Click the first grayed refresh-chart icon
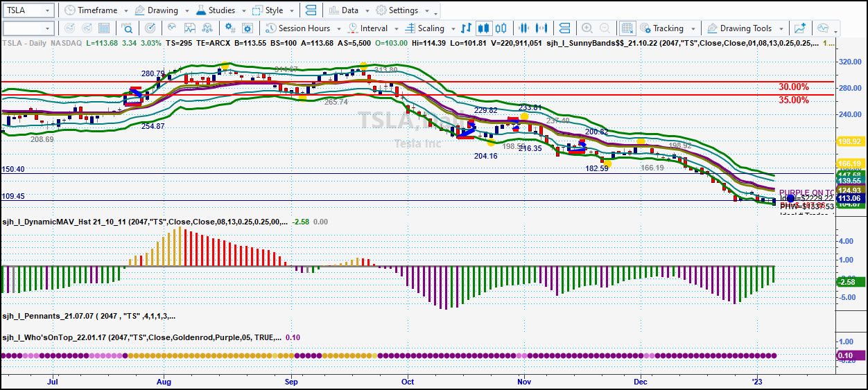 tap(69, 28)
